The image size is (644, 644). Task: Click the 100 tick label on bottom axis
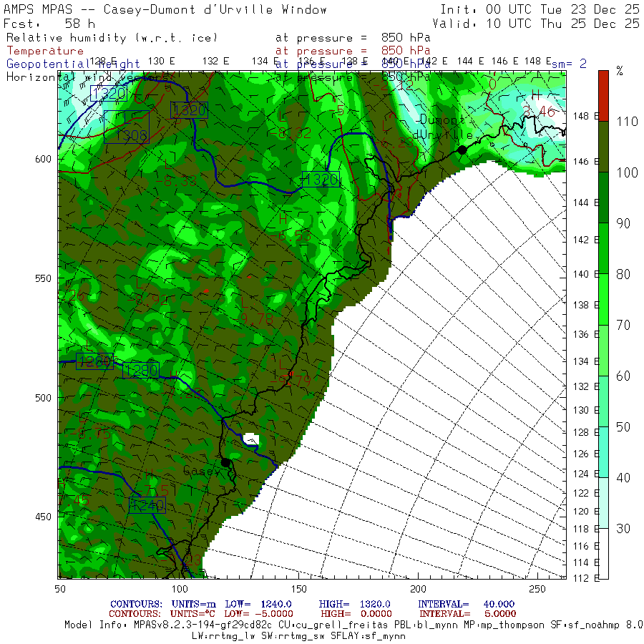[180, 589]
